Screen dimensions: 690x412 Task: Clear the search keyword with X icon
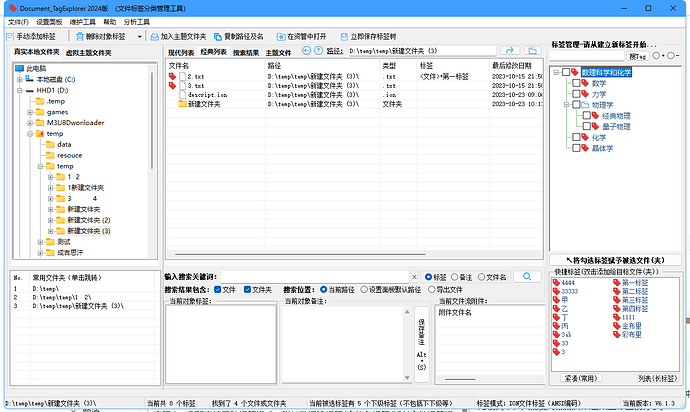tap(414, 277)
